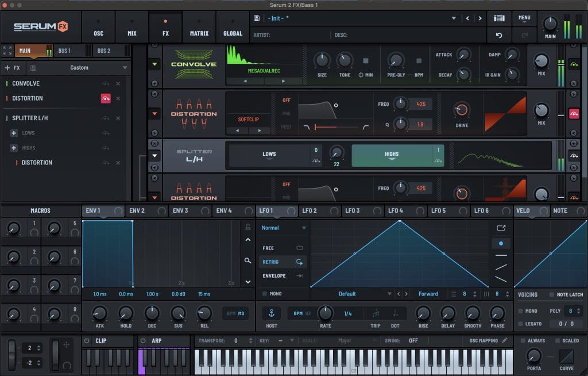
Task: Open the KEY selection dropdown
Action: coord(291,341)
